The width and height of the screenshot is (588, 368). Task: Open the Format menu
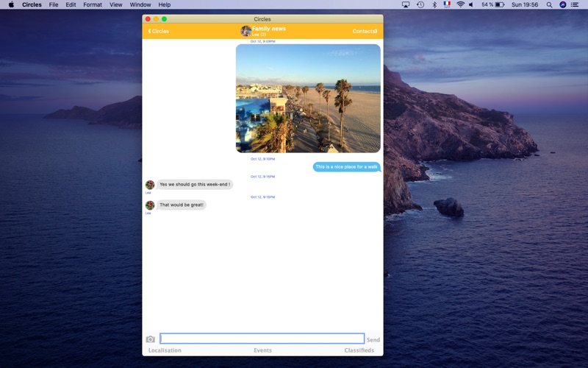click(x=93, y=4)
